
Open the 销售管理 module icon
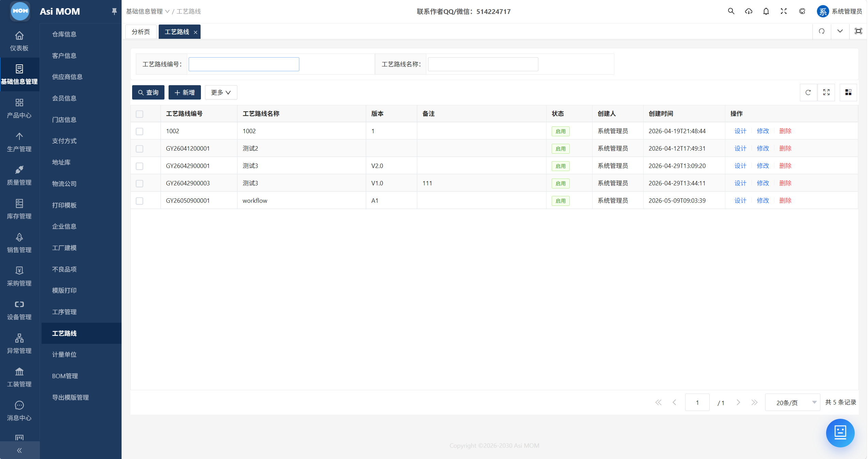(19, 243)
